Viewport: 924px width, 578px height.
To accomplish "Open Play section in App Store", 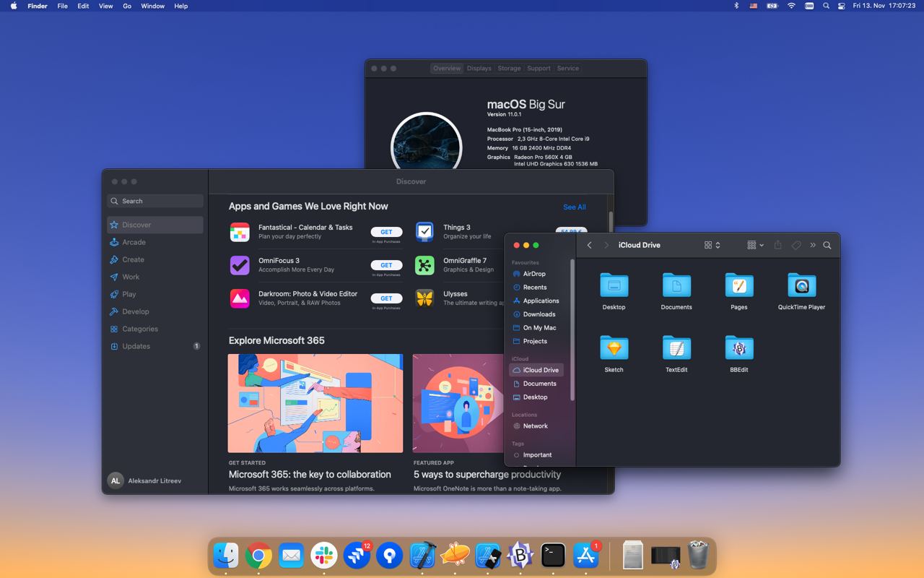I will tap(155, 294).
